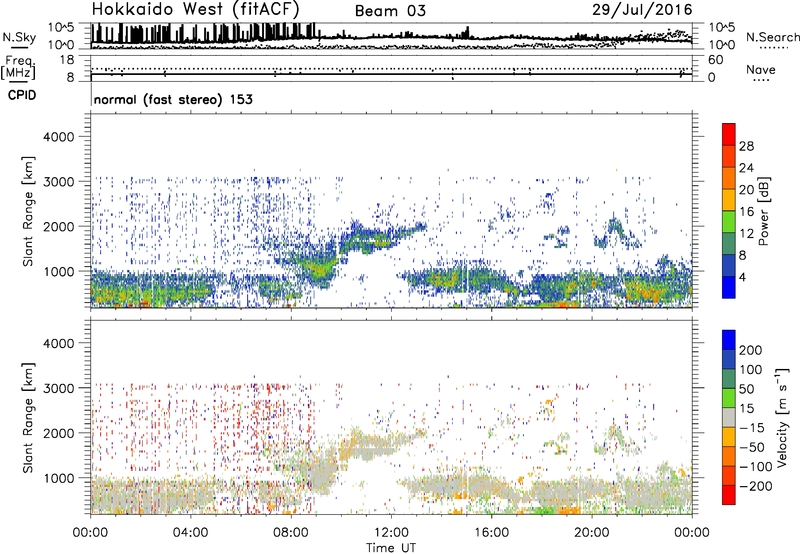This screenshot has height=554, width=800.
Task: Click the "1000" tick on the velocity panel
Action: point(58,478)
